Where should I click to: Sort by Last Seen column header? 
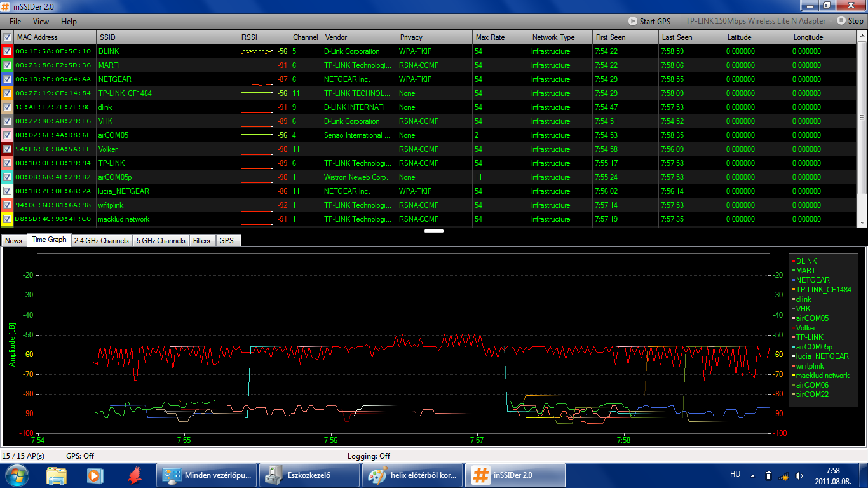click(x=692, y=37)
